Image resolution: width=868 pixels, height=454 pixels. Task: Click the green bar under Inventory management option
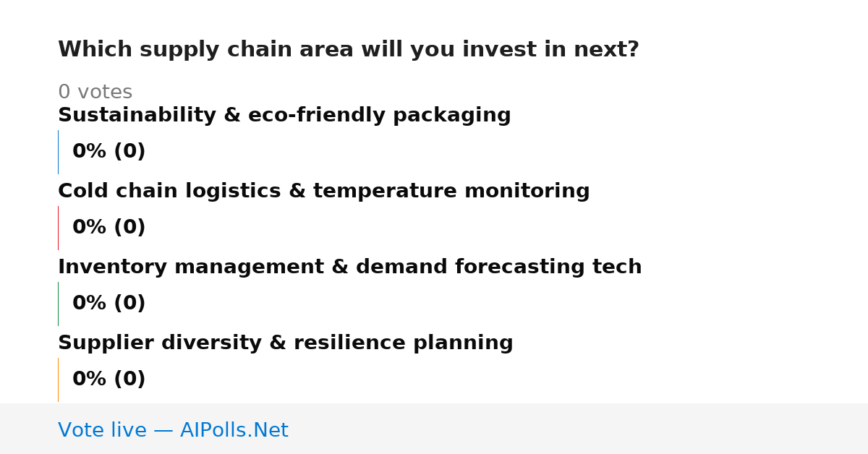(x=58, y=304)
